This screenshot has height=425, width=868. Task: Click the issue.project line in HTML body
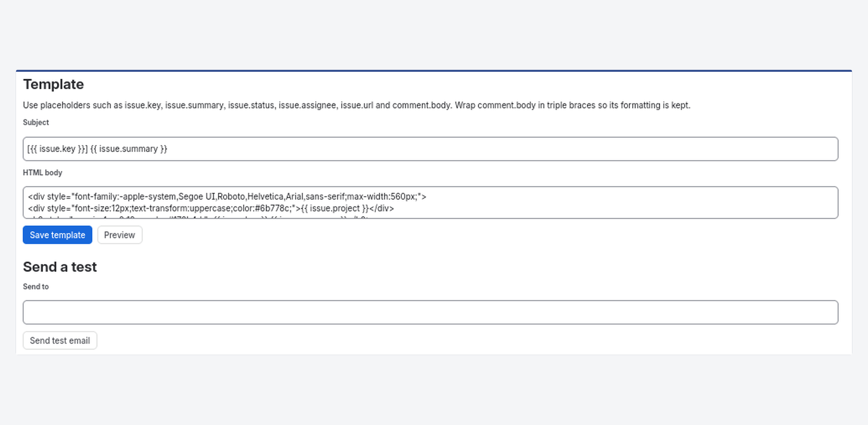tap(211, 208)
